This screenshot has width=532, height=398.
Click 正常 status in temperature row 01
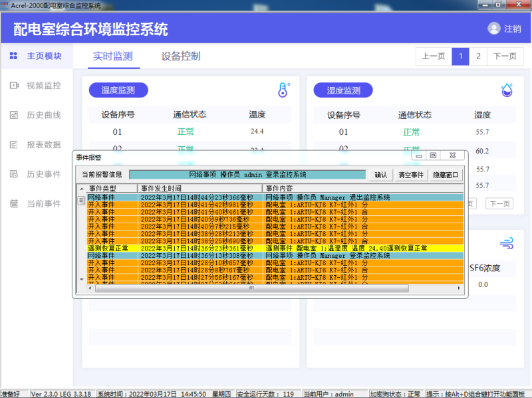(x=186, y=132)
